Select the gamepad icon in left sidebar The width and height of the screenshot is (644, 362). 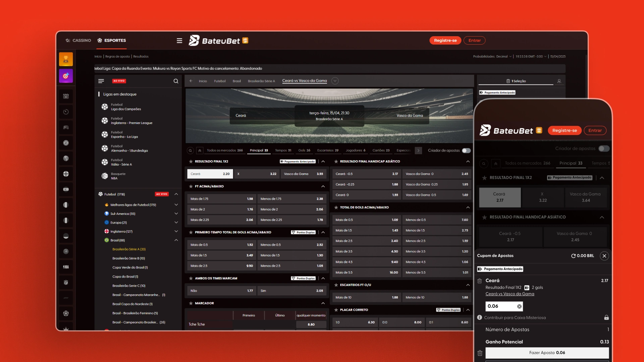66,127
